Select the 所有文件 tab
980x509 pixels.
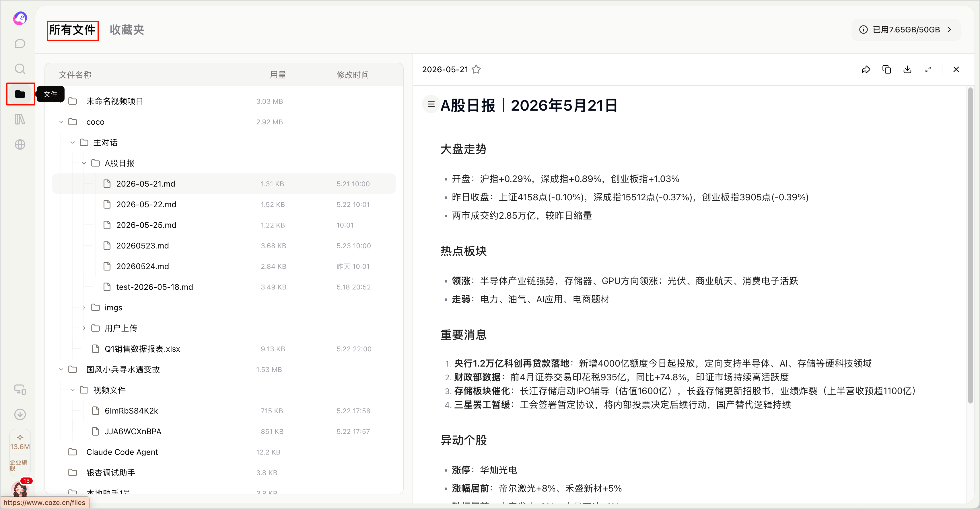click(x=72, y=30)
